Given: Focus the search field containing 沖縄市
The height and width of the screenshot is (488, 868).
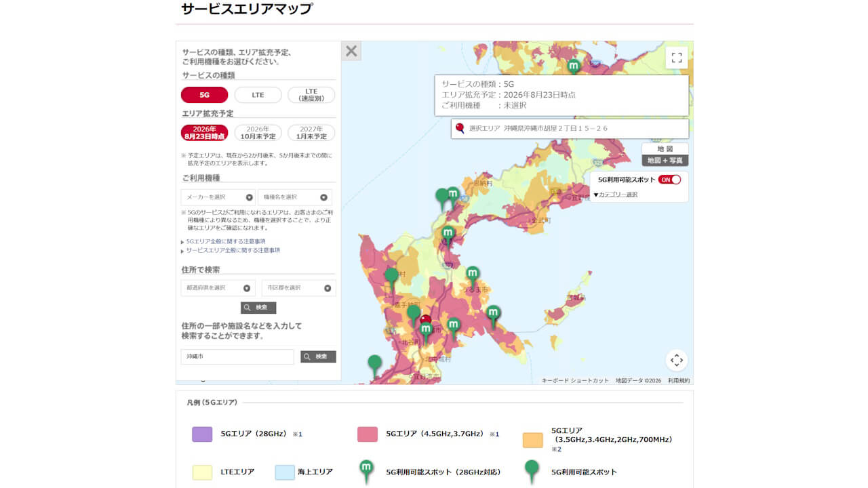Looking at the screenshot, I should [237, 357].
